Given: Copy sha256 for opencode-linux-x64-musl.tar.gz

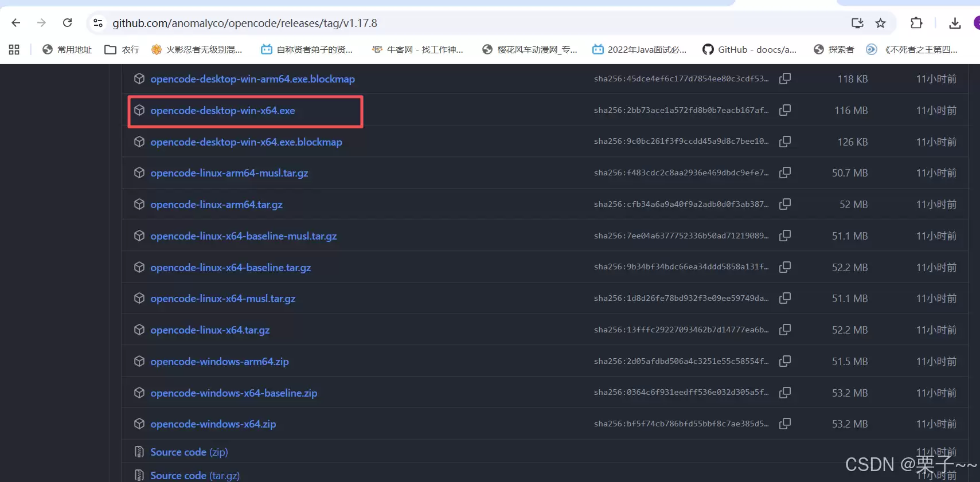Looking at the screenshot, I should [x=785, y=298].
